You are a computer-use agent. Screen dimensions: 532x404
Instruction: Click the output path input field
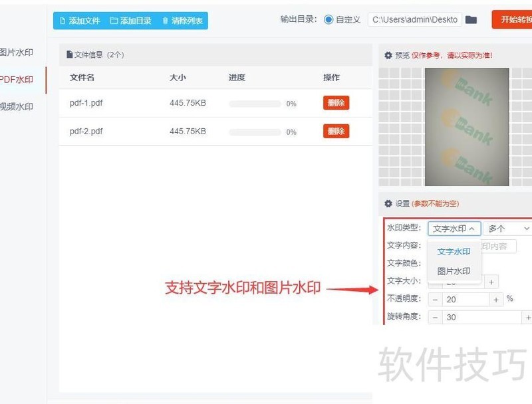coord(416,19)
